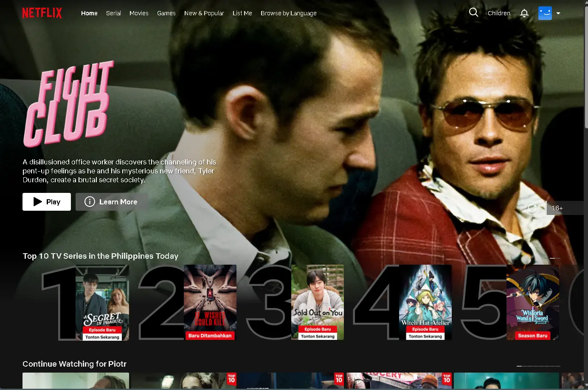Open the Witch Hat Atelier poster
This screenshot has height=390, width=588.
[425, 302]
